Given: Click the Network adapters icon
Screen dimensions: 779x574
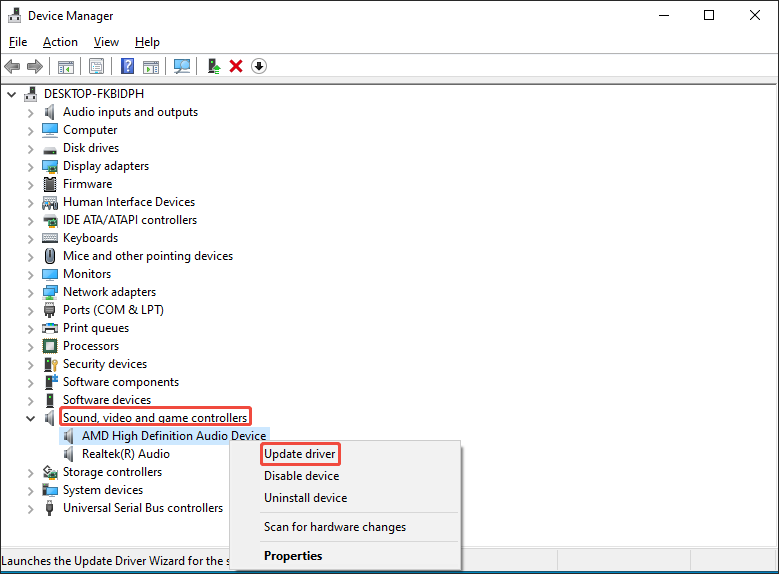Looking at the screenshot, I should tap(50, 292).
